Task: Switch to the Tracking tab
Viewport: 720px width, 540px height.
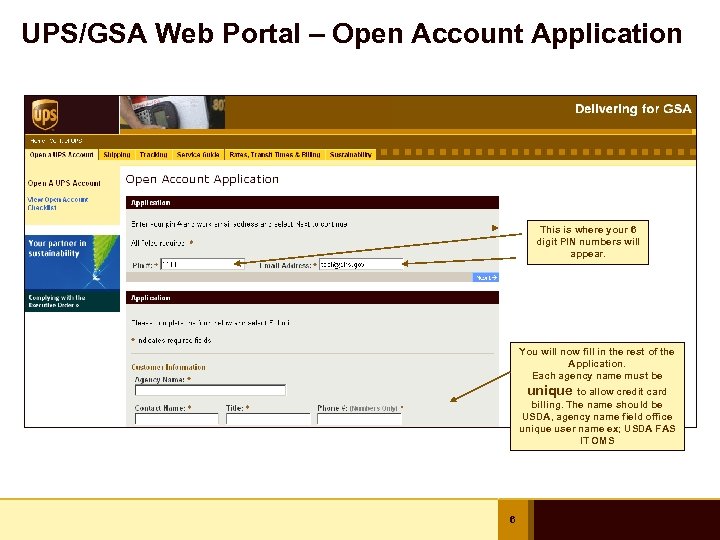Action: [x=153, y=155]
